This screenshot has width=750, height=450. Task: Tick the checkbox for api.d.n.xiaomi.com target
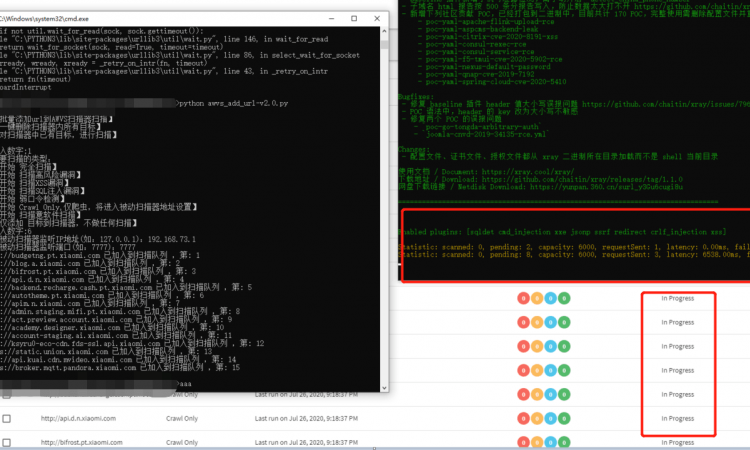coord(7,418)
